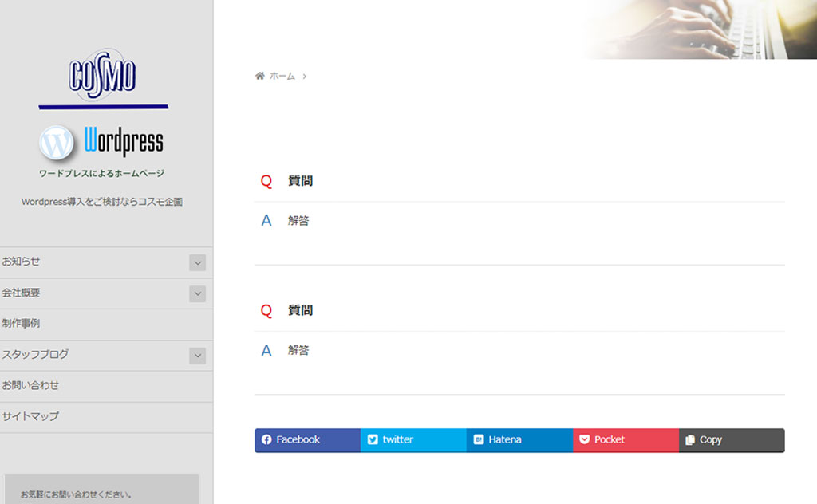
Task: Click the keyboard header banner image
Action: (702, 29)
